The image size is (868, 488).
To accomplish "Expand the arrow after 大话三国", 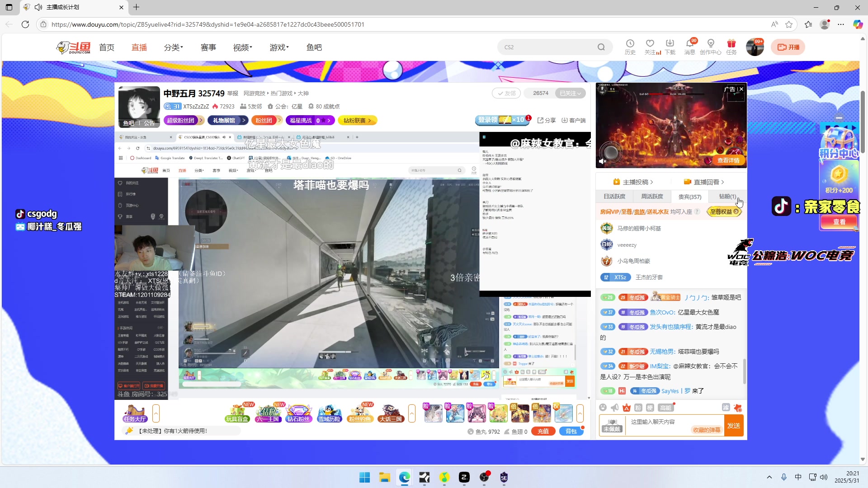I will [412, 413].
